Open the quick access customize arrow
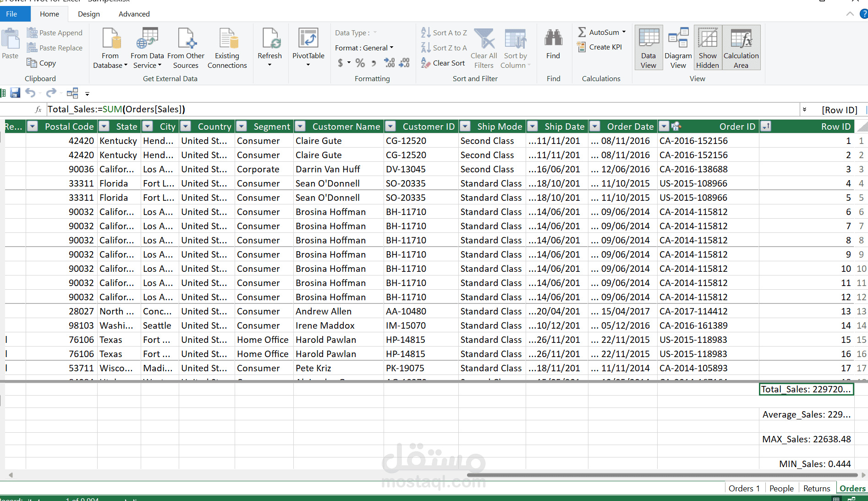868x501 pixels. point(87,94)
